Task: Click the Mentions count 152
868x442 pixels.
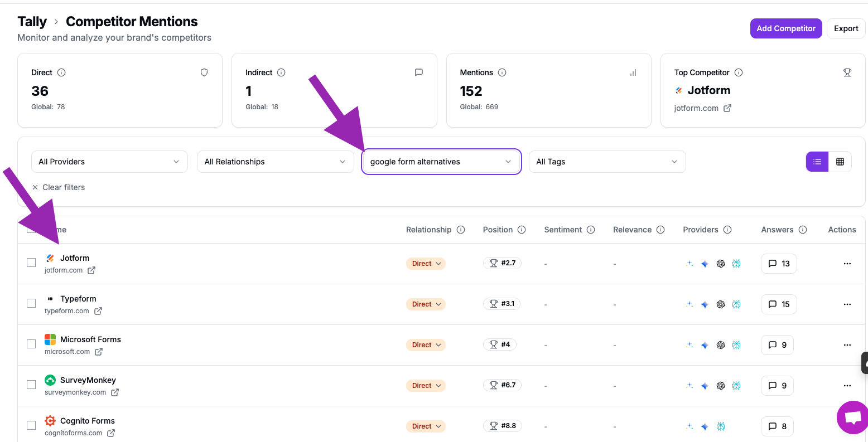Action: point(471,91)
